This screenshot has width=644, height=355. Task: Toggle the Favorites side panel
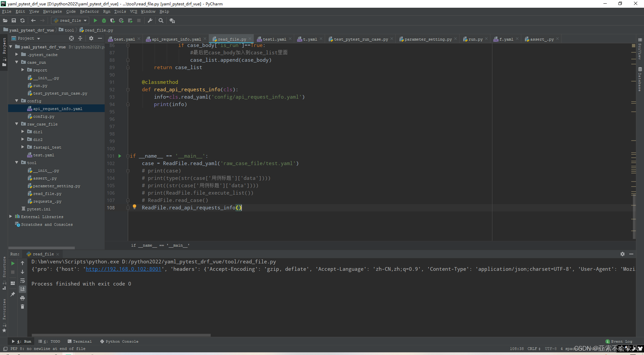pos(4,315)
